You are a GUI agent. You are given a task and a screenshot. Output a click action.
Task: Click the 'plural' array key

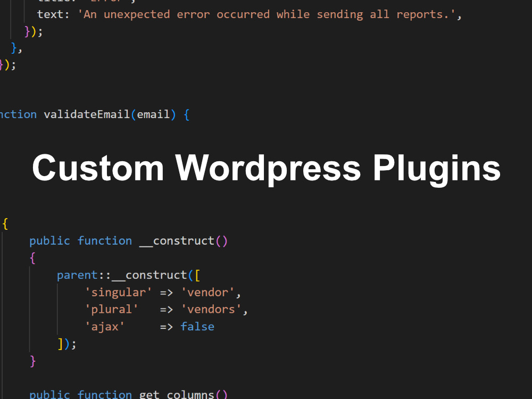[x=111, y=310]
